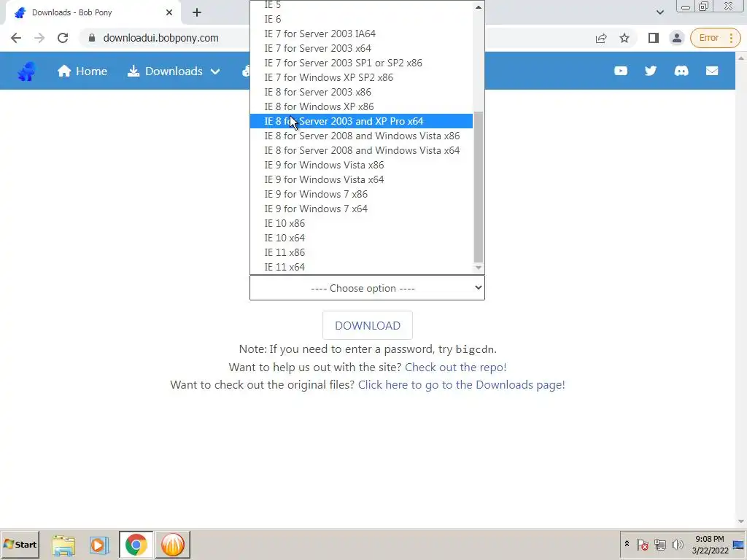The width and height of the screenshot is (747, 560).
Task: Open Windows Explorer from the taskbar
Action: point(63,545)
